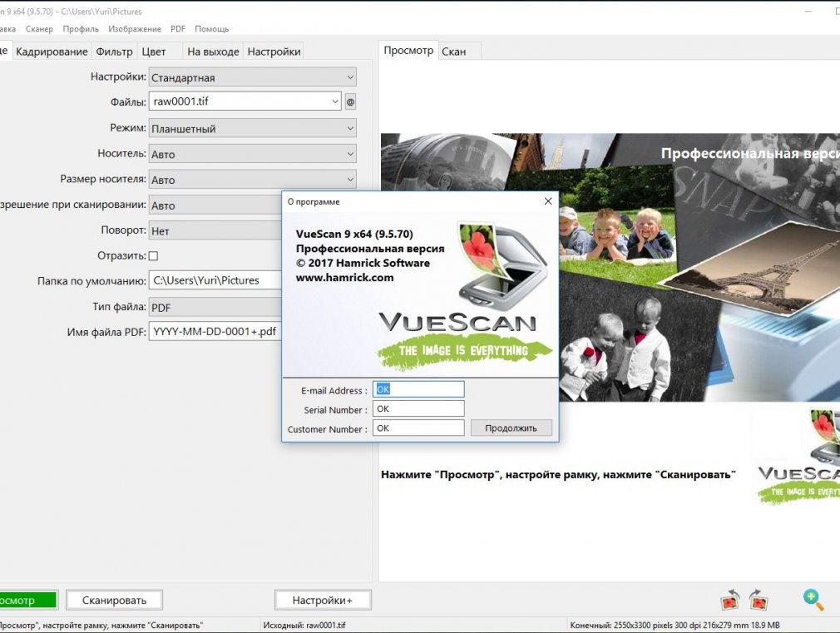Click the Настройки+ button
This screenshot has width=840, height=633.
(323, 601)
